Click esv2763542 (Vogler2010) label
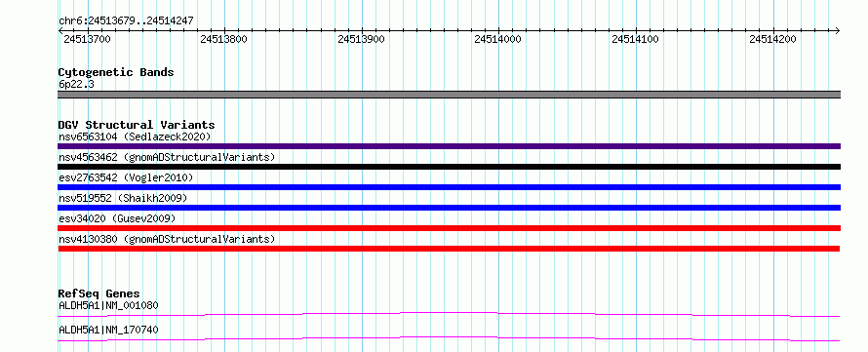868x352 pixels. click(126, 177)
